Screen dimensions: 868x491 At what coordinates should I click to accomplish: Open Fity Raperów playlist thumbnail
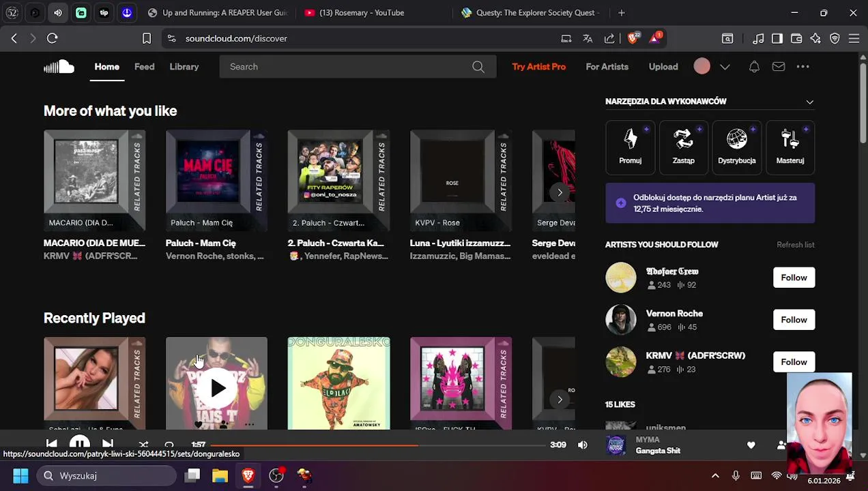(x=338, y=181)
